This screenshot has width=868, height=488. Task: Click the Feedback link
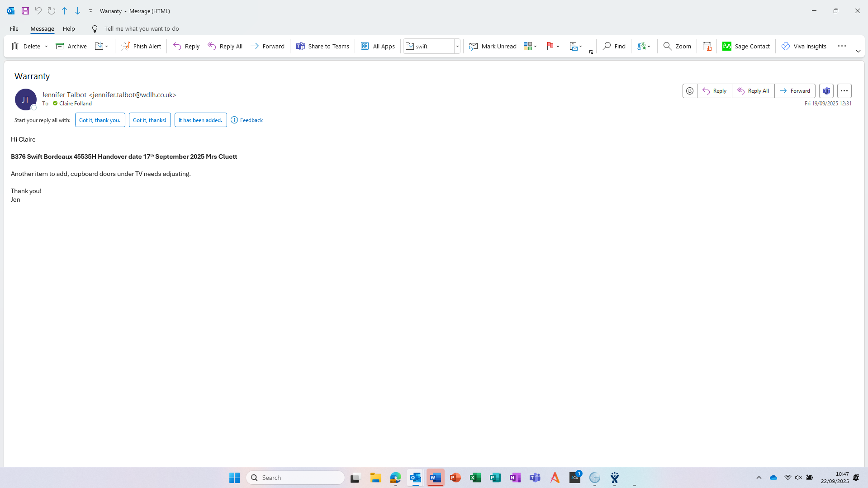click(x=251, y=120)
